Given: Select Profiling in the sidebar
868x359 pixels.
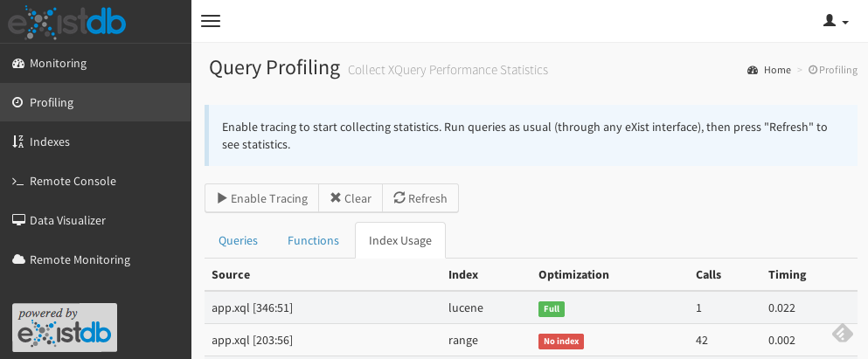Looking at the screenshot, I should (52, 102).
